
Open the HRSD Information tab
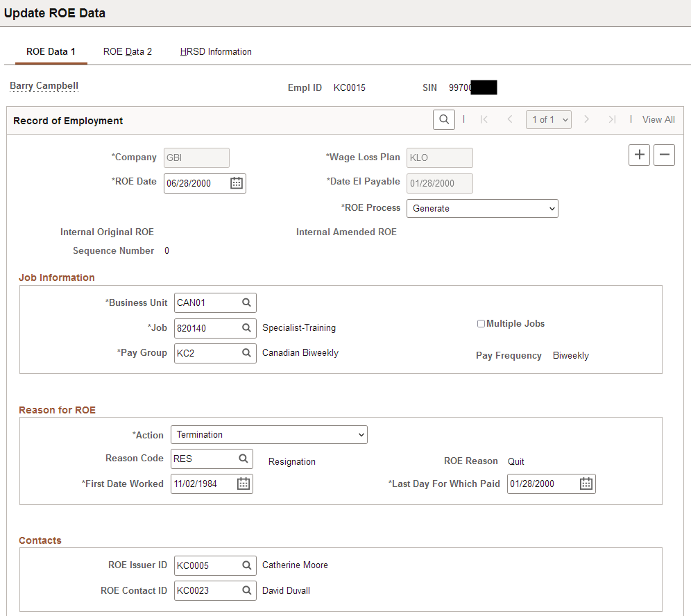click(216, 51)
